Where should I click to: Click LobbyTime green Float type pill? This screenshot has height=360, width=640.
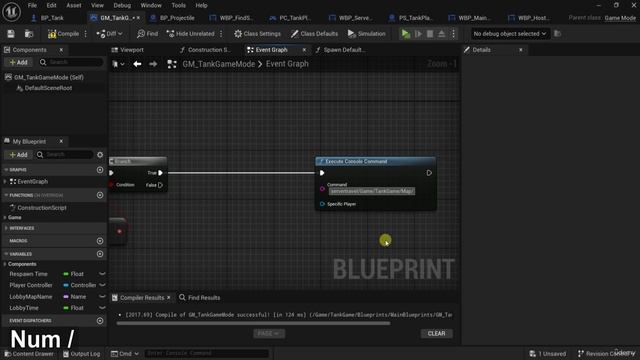[66, 308]
